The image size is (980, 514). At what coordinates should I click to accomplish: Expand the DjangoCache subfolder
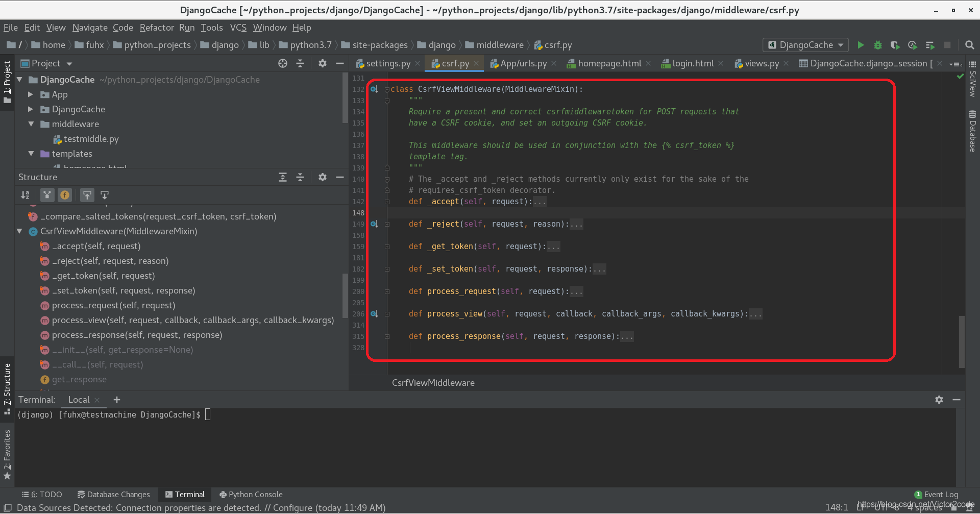[x=31, y=109]
